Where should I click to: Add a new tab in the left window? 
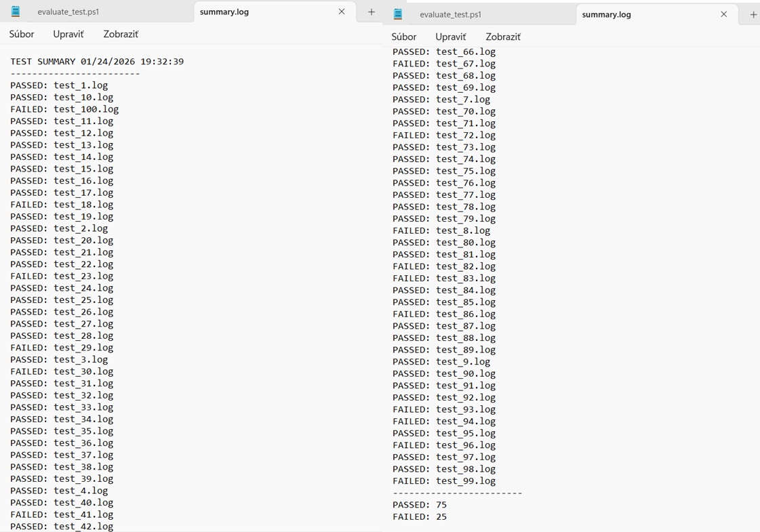(371, 12)
